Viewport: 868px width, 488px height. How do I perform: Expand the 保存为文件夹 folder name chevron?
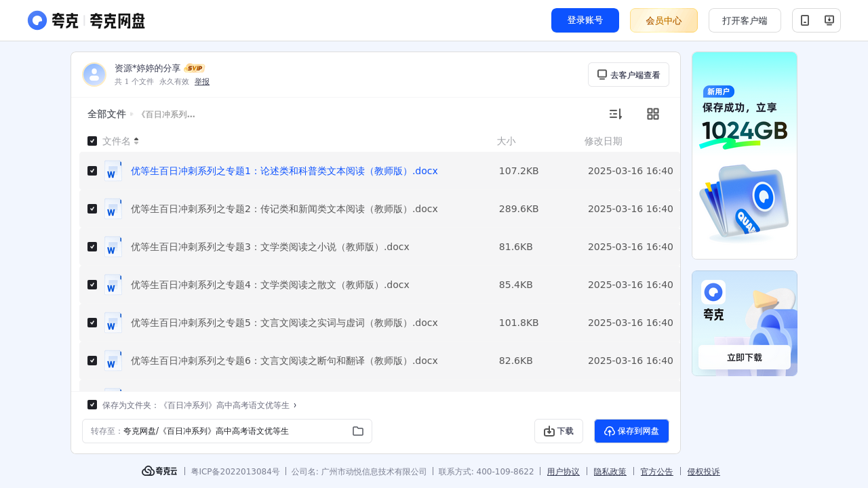(295, 405)
